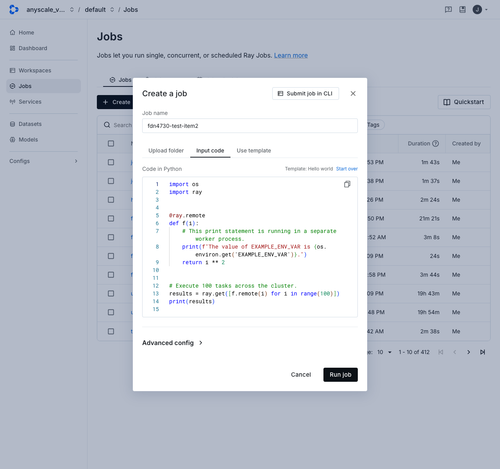This screenshot has height=469, width=500.
Task: Select Jobs in the sidebar
Action: [43, 86]
